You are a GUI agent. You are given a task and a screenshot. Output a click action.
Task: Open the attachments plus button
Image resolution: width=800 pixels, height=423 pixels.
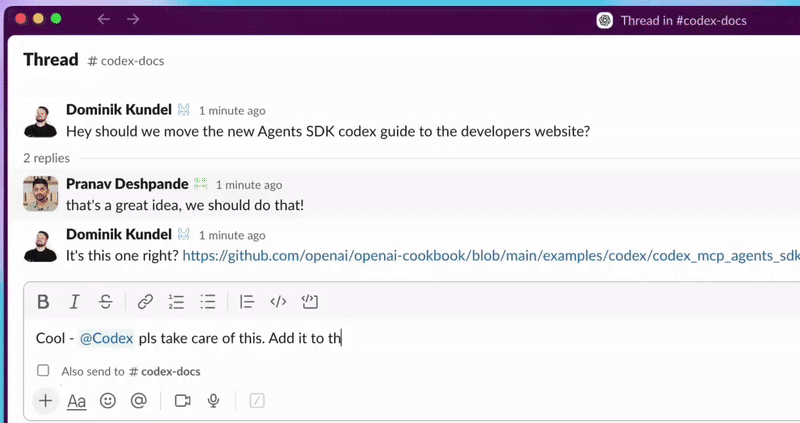tap(45, 401)
